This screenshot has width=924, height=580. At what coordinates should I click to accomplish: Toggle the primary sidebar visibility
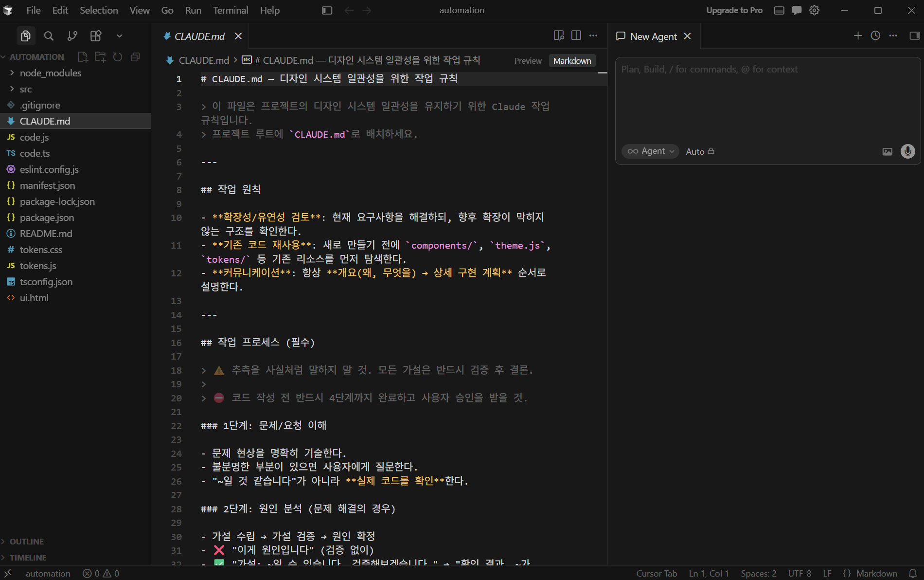click(327, 10)
